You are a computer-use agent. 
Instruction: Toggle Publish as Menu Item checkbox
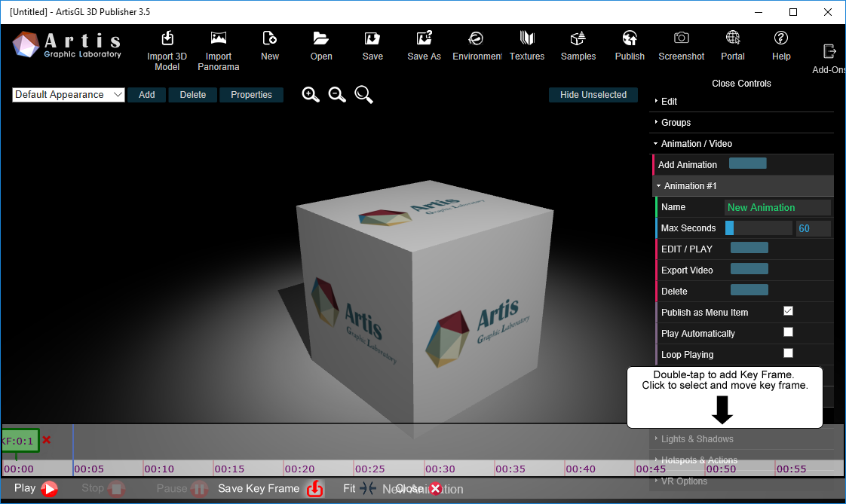click(x=788, y=311)
